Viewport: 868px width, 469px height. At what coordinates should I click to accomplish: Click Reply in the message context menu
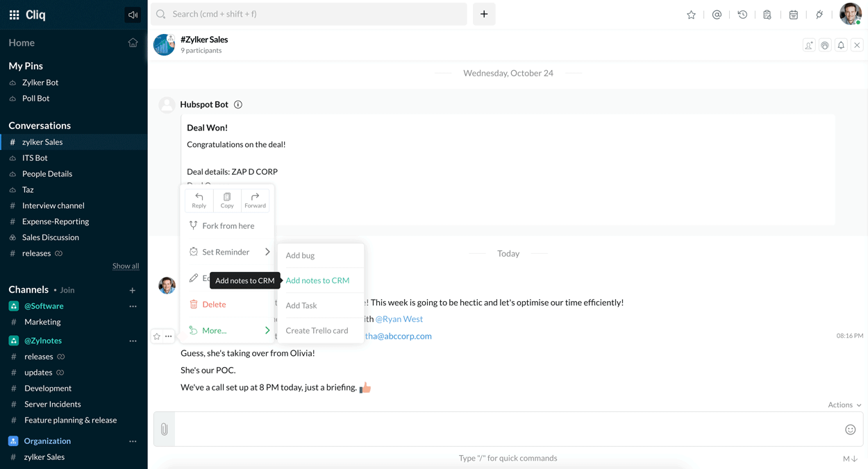click(x=199, y=201)
